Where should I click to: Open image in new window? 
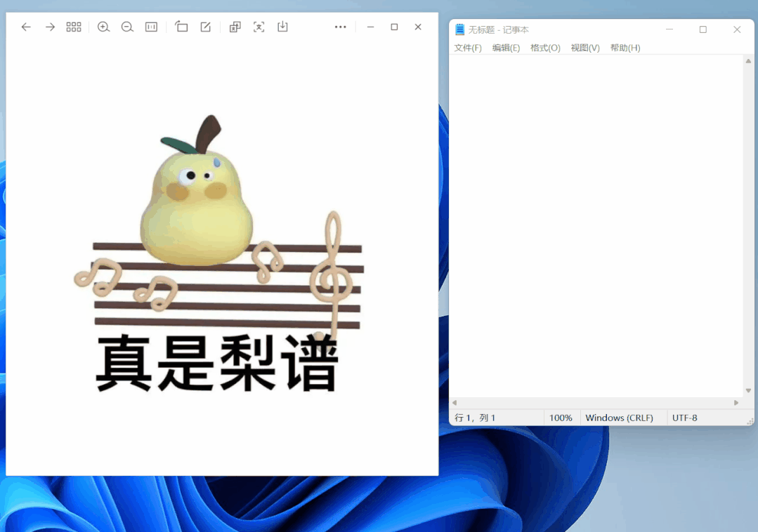[x=235, y=27]
